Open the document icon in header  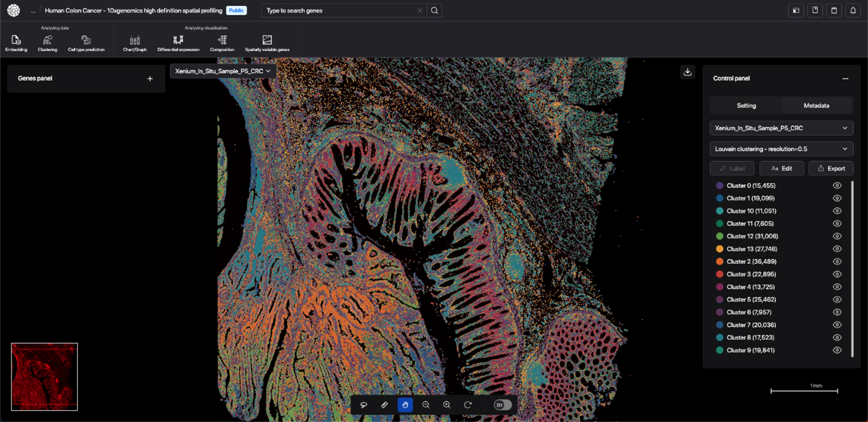coord(815,10)
